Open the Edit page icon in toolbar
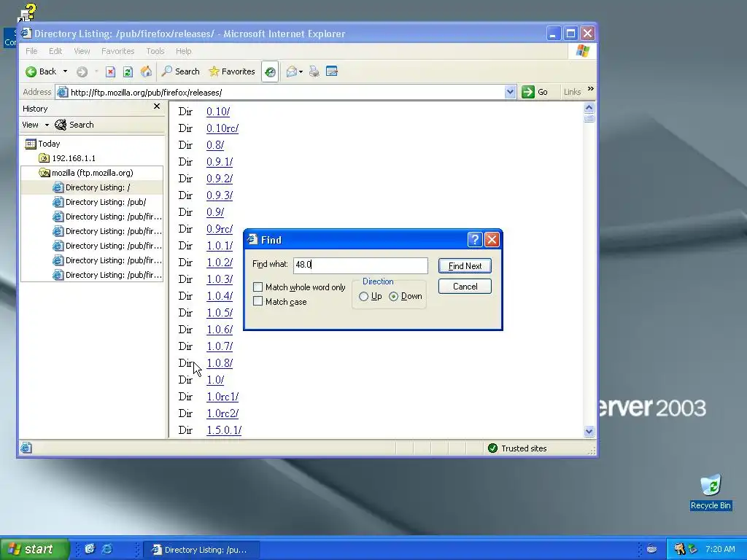747x560 pixels. click(x=332, y=71)
